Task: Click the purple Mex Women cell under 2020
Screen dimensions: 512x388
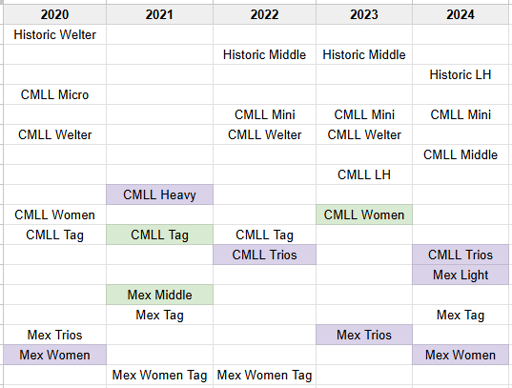Action: point(55,355)
